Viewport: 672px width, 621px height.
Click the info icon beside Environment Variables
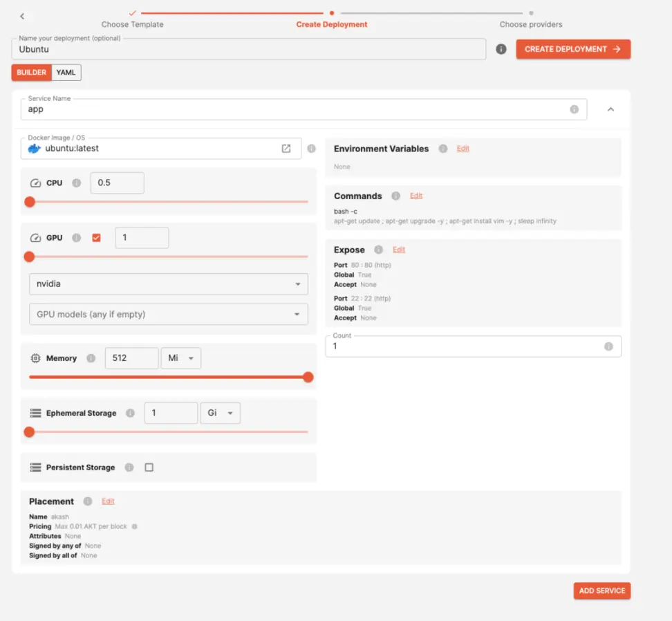tap(442, 148)
